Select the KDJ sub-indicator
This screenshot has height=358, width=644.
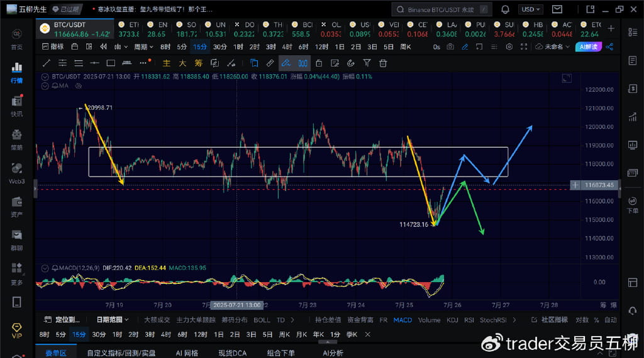pyautogui.click(x=452, y=320)
